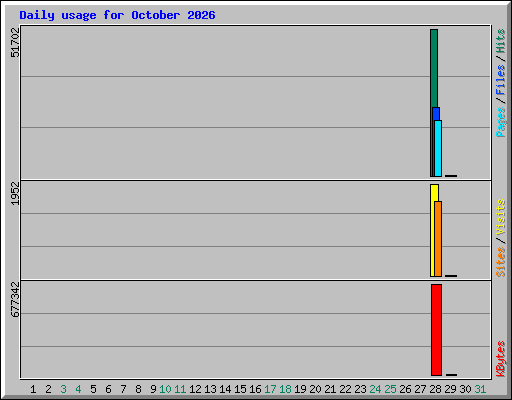Click the orange Sites bar for day 28
The width and height of the screenshot is (512, 400).
click(x=438, y=239)
